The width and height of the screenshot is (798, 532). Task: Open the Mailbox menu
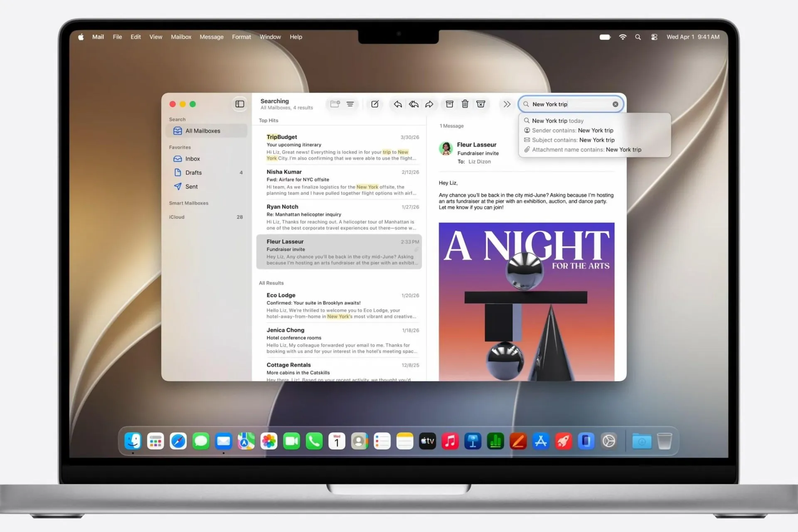pyautogui.click(x=181, y=37)
